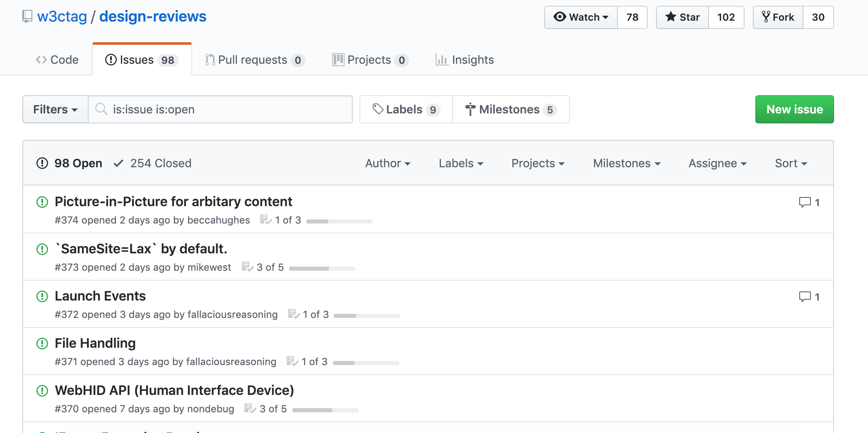Image resolution: width=868 pixels, height=433 pixels.
Task: Expand the Assignee filter dropdown
Action: [x=717, y=164]
